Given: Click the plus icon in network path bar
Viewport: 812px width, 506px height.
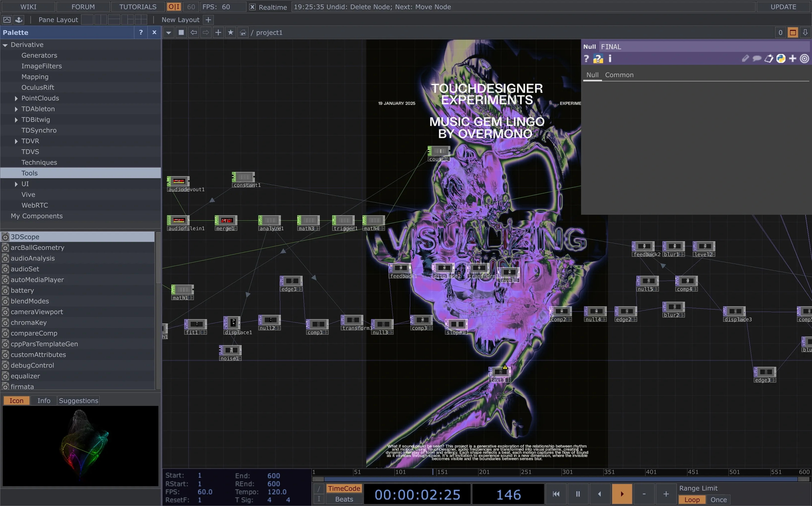Looking at the screenshot, I should click(x=218, y=32).
